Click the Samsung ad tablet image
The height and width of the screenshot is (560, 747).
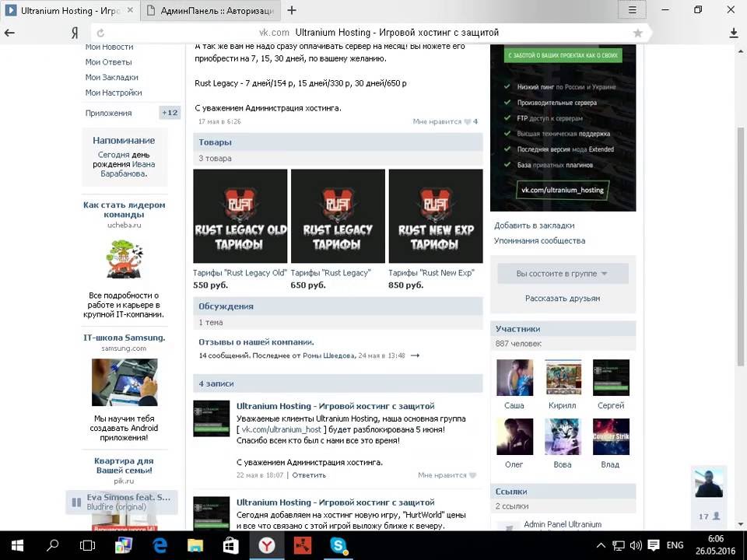click(x=124, y=382)
